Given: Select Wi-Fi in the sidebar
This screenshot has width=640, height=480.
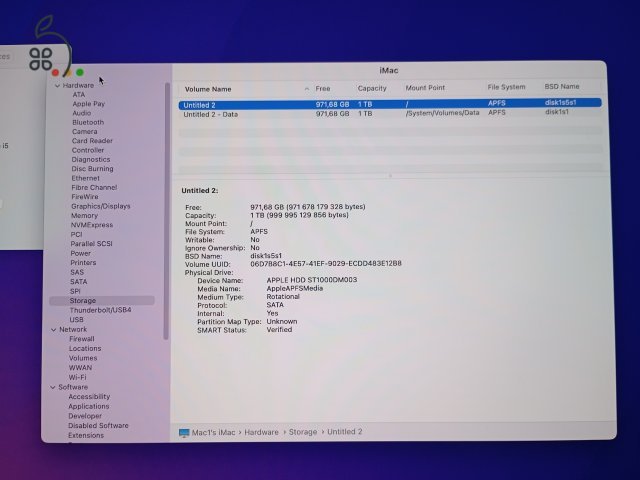Looking at the screenshot, I should coord(78,378).
